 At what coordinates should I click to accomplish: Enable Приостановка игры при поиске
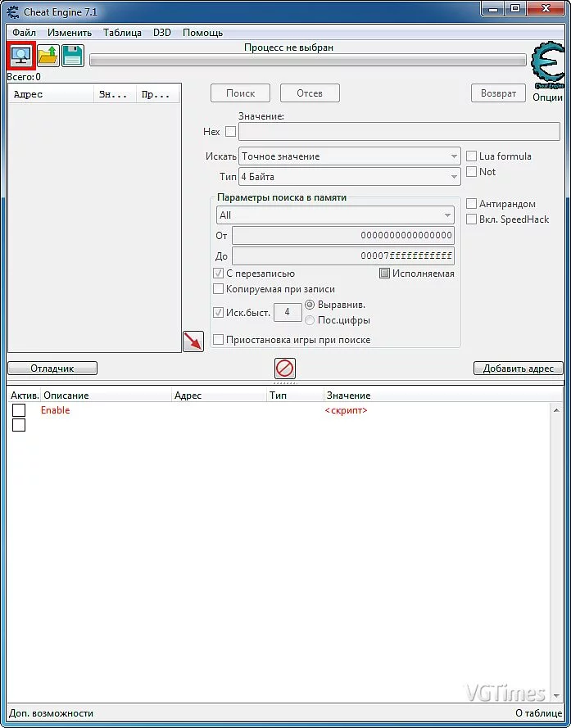[219, 340]
